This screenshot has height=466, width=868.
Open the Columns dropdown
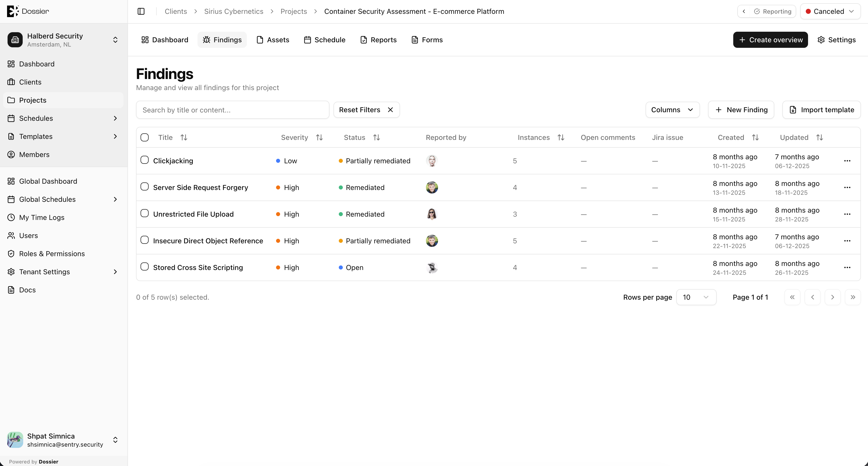pos(673,110)
